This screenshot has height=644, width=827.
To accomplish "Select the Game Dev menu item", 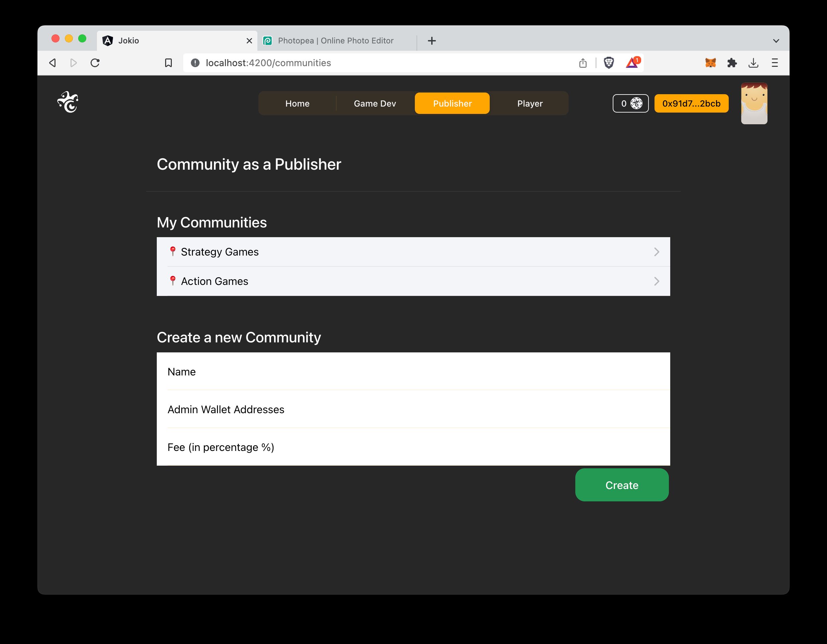I will point(375,103).
